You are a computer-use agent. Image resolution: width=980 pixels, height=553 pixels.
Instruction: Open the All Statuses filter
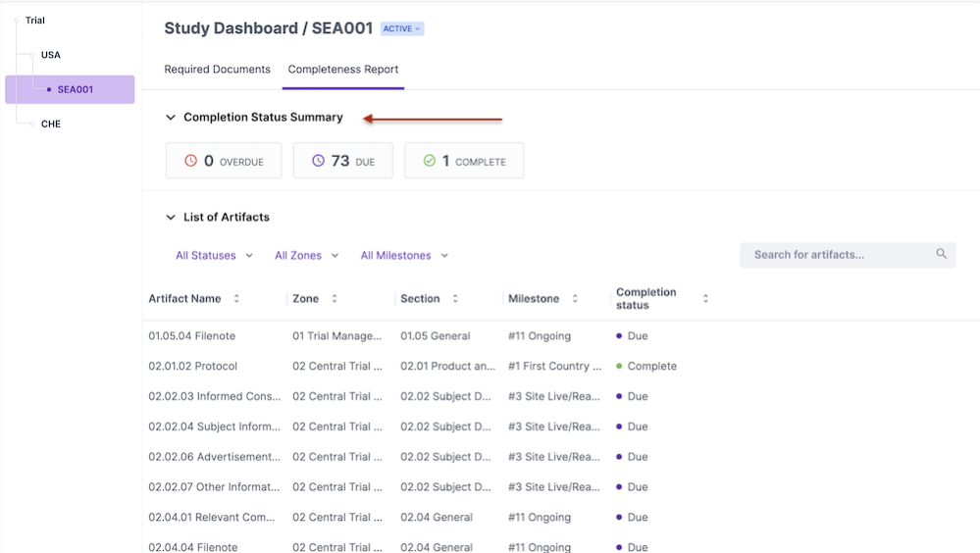click(214, 256)
